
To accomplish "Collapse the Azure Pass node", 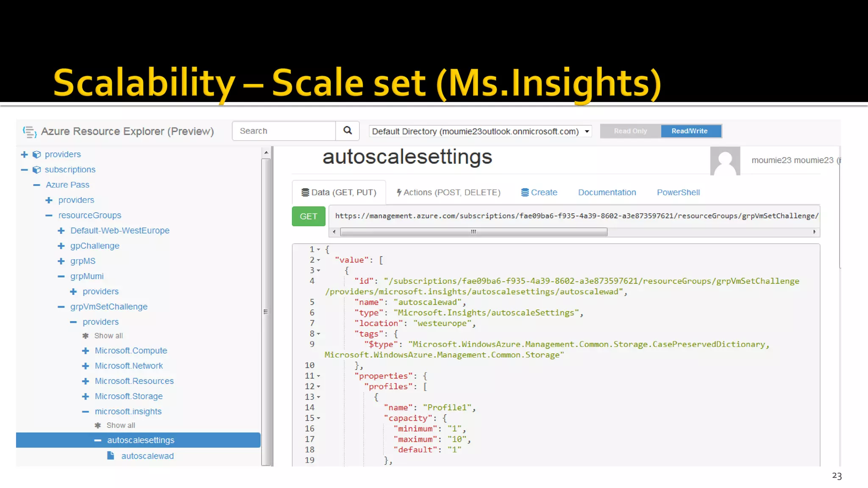I will 37,185.
